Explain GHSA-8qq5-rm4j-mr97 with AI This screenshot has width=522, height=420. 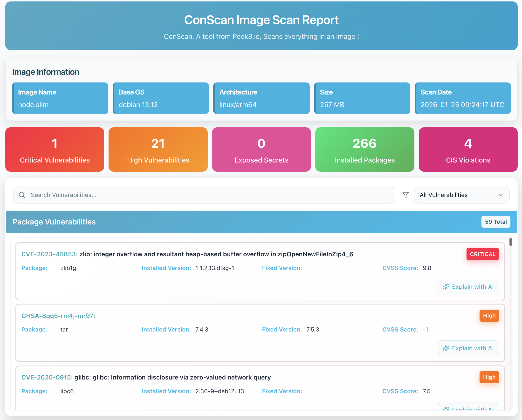[468, 348]
